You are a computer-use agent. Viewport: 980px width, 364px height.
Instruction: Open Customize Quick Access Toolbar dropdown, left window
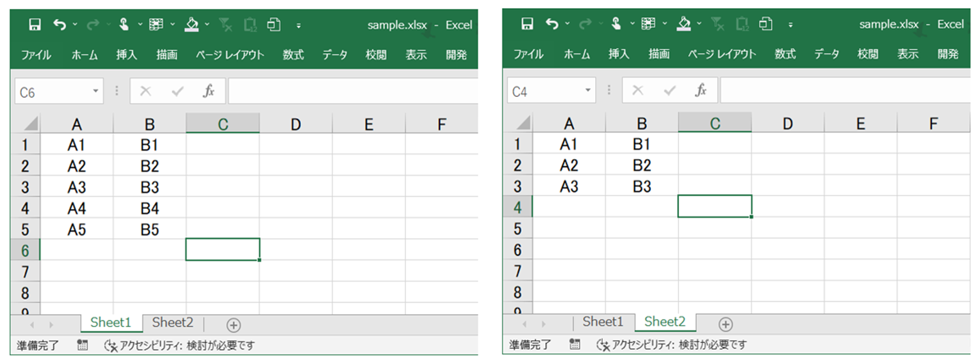coord(298,26)
